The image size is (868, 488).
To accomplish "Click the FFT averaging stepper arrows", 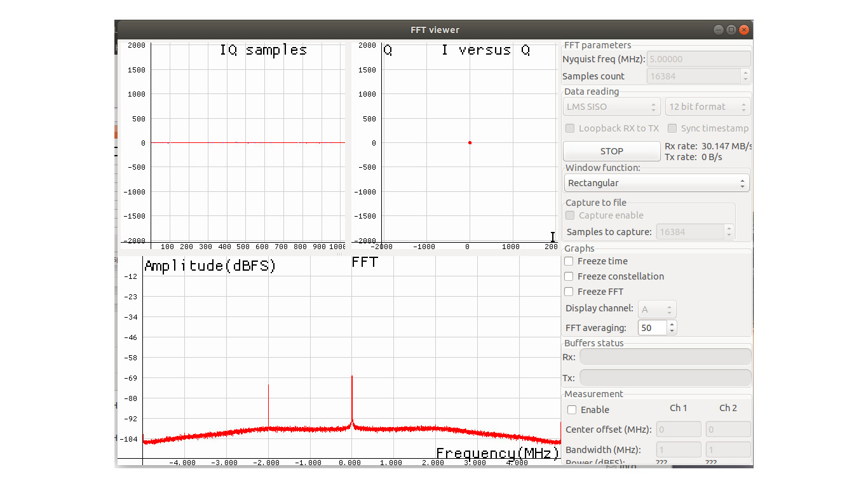I will tap(672, 328).
